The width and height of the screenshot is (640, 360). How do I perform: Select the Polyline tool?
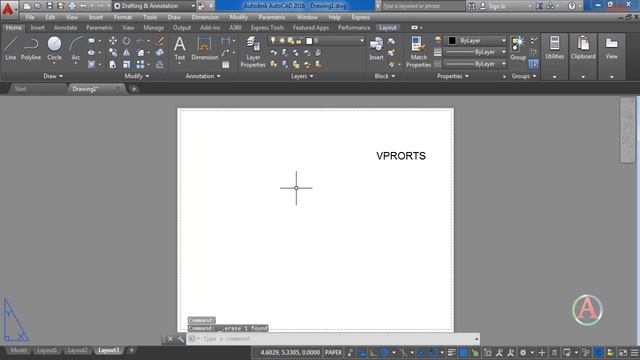pos(31,48)
